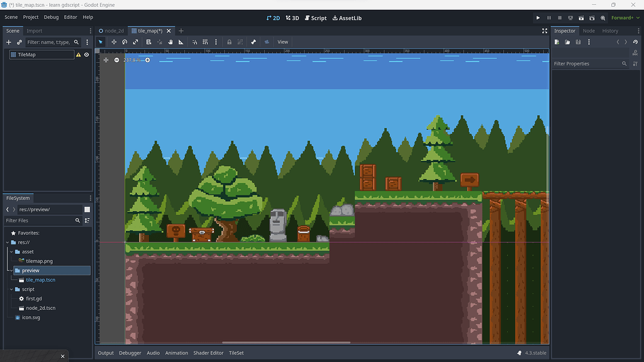Viewport: 644px width, 362px height.
Task: Lock the selected node in the canvas
Action: [230, 41]
